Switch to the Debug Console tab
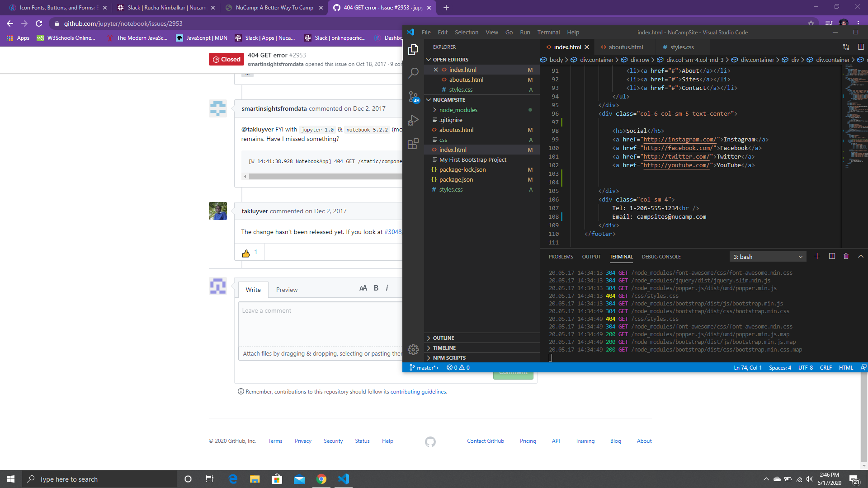The width and height of the screenshot is (868, 488). coord(661,257)
